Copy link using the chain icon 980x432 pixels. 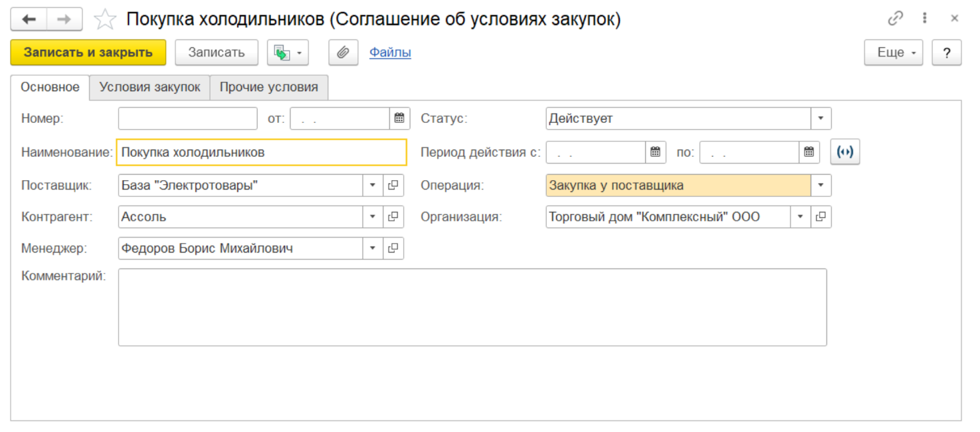click(896, 19)
